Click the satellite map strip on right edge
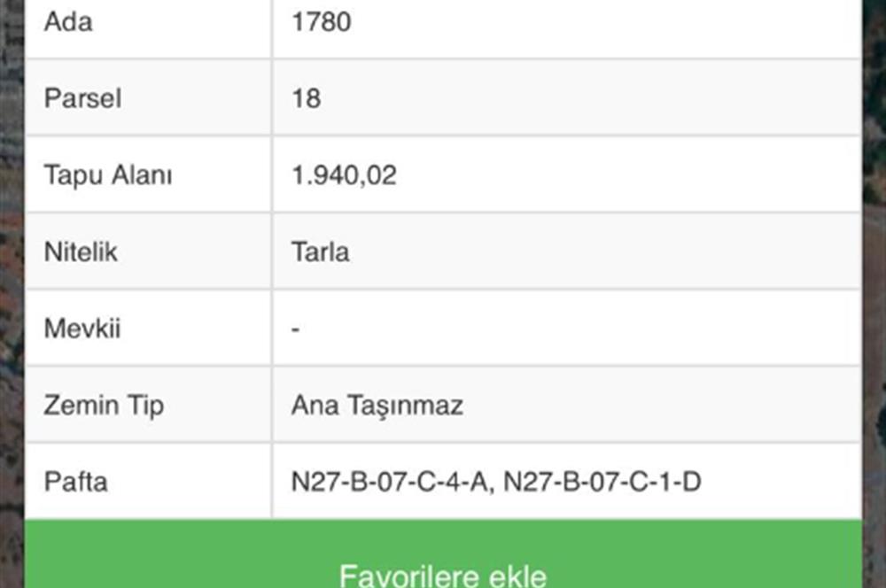This screenshot has height=588, width=886. pyautogui.click(x=874, y=354)
